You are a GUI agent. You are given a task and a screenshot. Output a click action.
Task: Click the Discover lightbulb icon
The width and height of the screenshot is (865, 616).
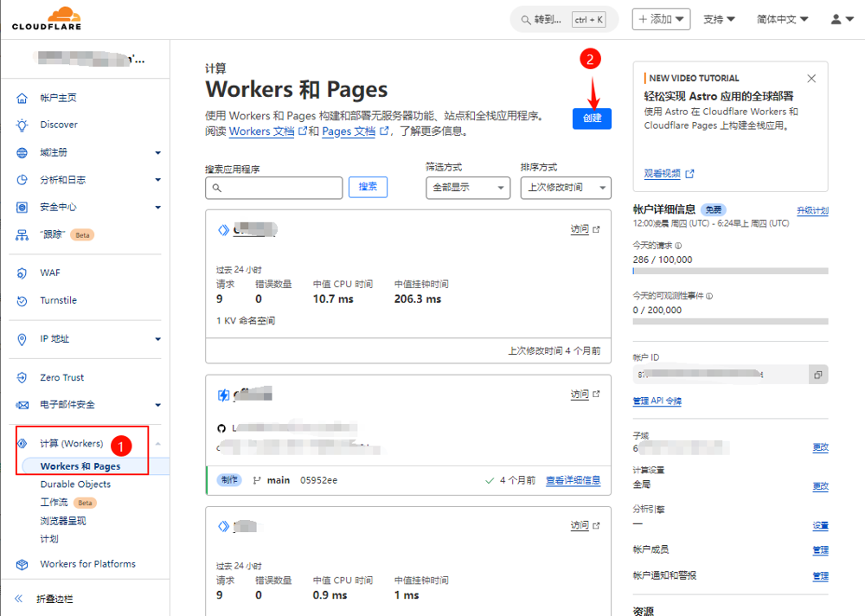coord(22,125)
